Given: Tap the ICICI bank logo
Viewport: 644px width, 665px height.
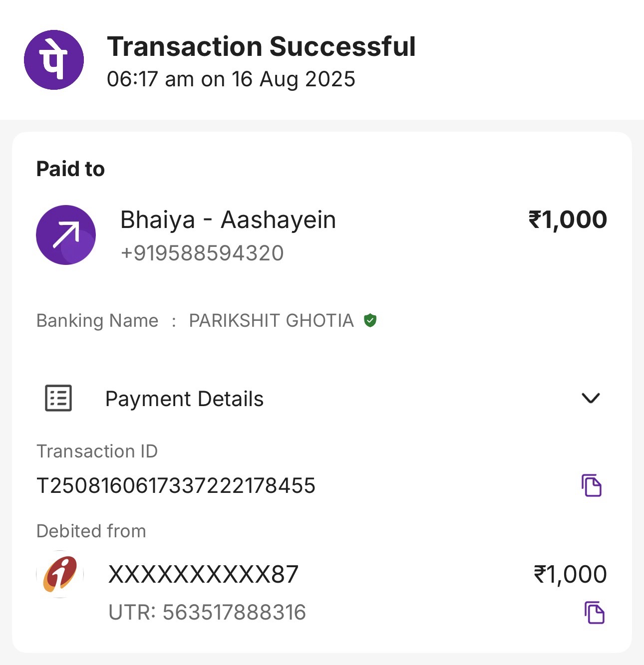Looking at the screenshot, I should point(60,574).
